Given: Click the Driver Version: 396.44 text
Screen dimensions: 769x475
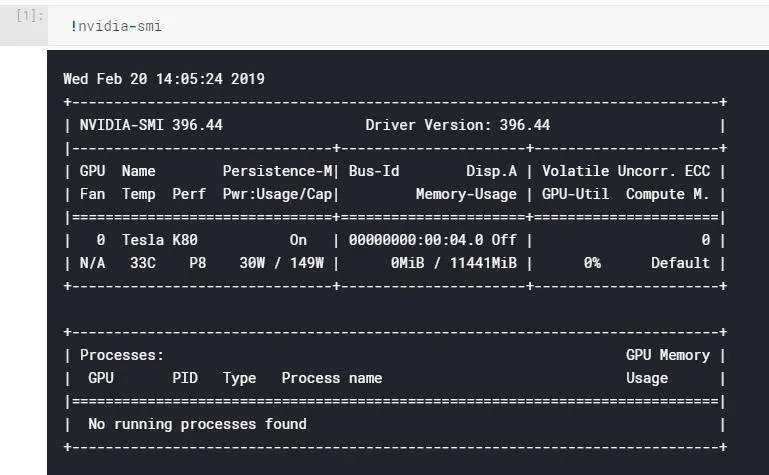Looking at the screenshot, I should click(x=458, y=125).
